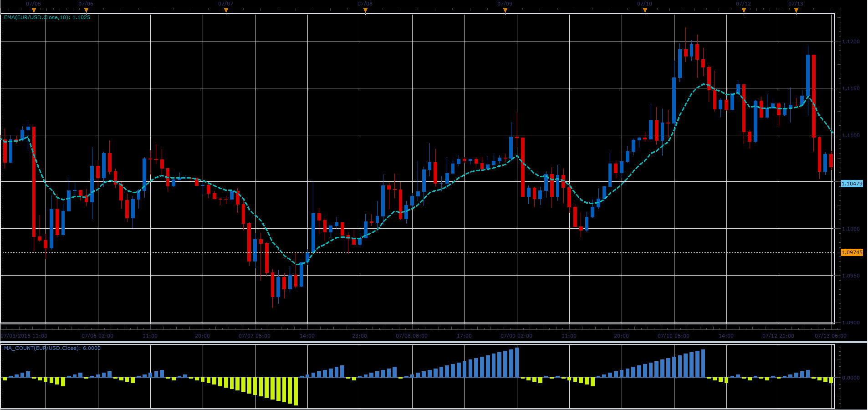Click the 07/07 05:00 time axis label
This screenshot has height=410, width=868.
(255, 336)
